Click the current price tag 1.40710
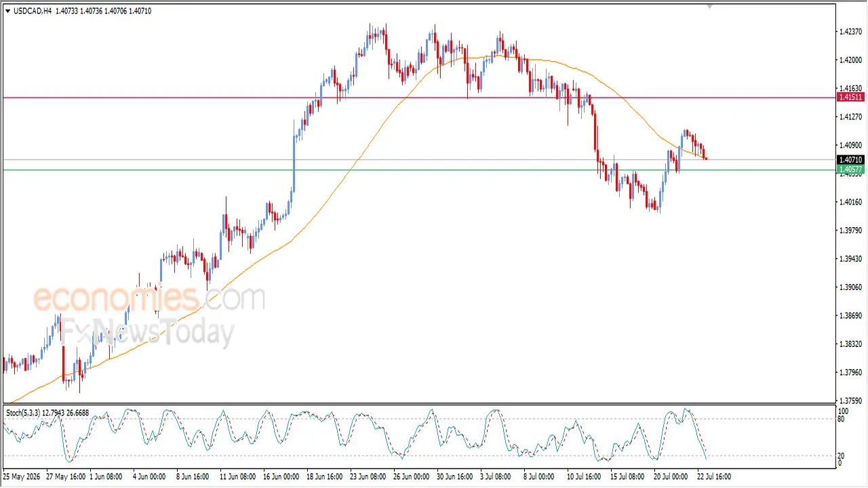 click(x=850, y=160)
